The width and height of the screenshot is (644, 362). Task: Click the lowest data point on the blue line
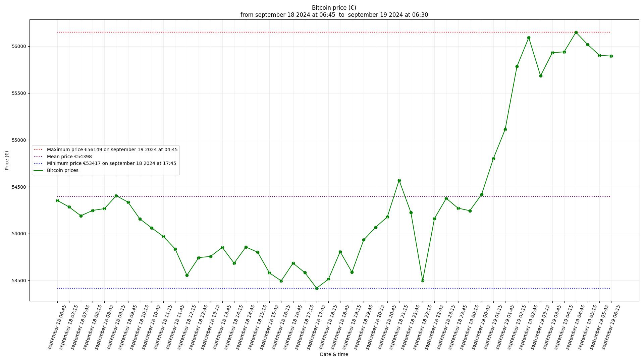317,288
